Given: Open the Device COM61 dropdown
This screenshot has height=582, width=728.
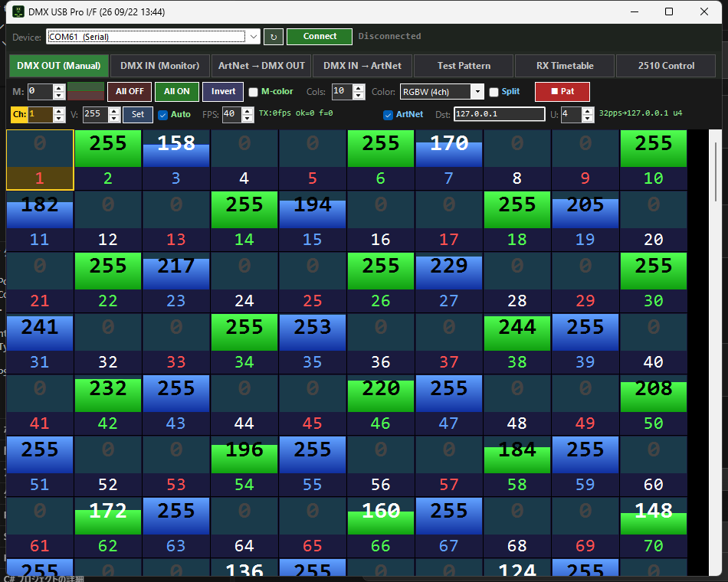Looking at the screenshot, I should pos(152,37).
